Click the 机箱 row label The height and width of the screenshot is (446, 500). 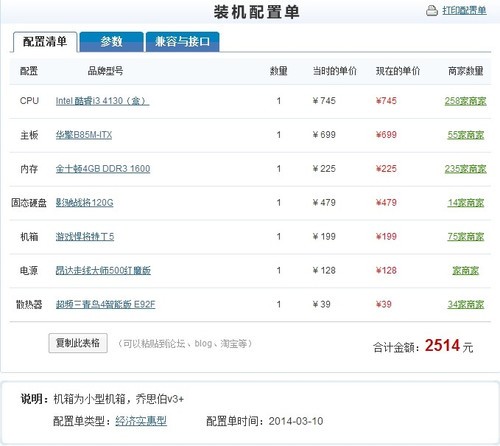[29, 237]
